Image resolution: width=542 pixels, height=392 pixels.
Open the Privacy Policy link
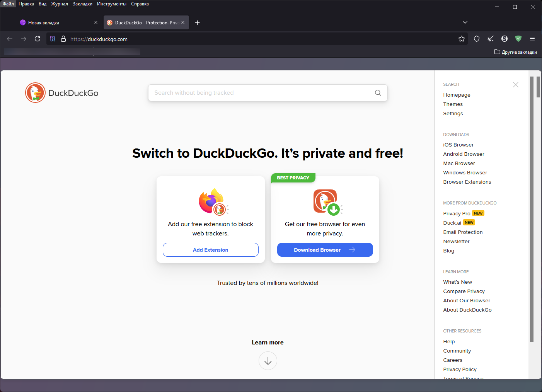point(460,370)
